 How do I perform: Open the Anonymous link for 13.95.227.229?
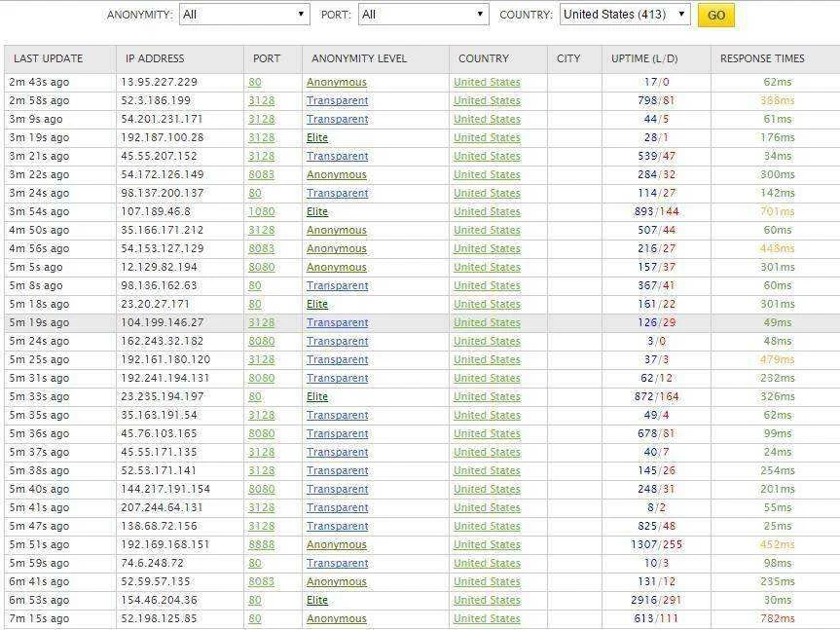tap(337, 82)
